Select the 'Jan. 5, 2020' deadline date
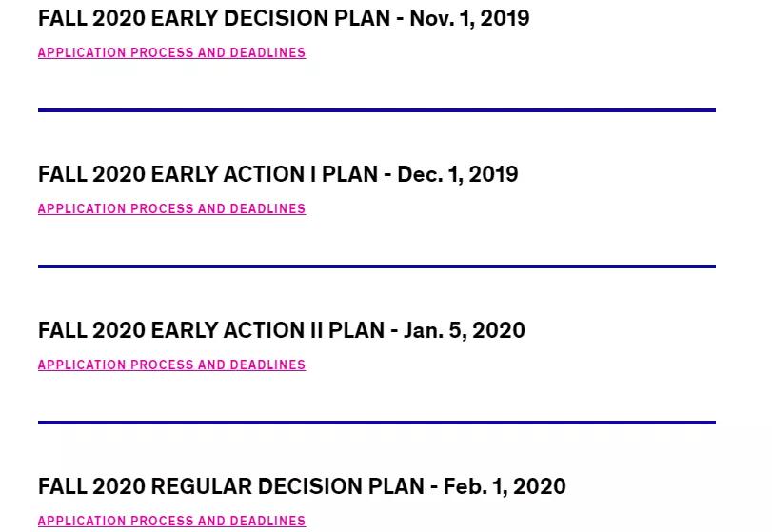The height and width of the screenshot is (532, 772). tap(465, 331)
